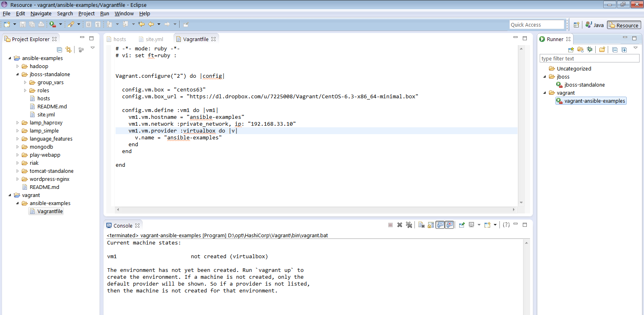This screenshot has width=644, height=315.
Task: Expand the group_vars folder
Action: pyautogui.click(x=25, y=83)
